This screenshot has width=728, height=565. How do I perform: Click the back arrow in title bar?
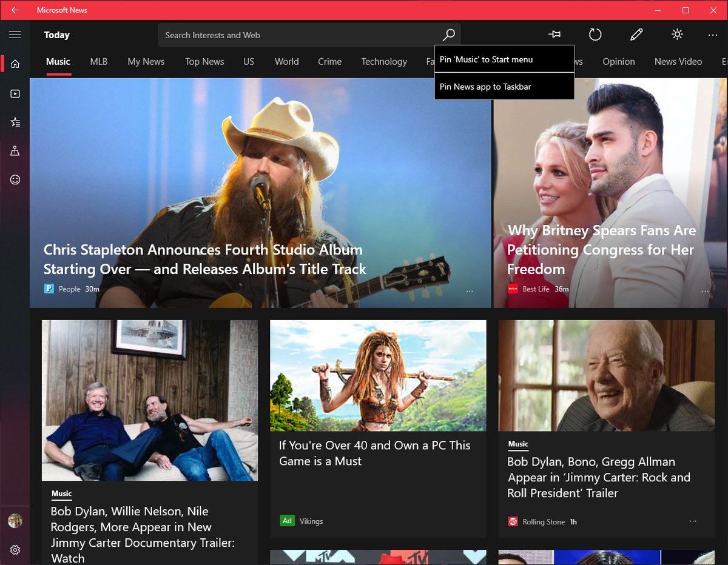coord(15,10)
